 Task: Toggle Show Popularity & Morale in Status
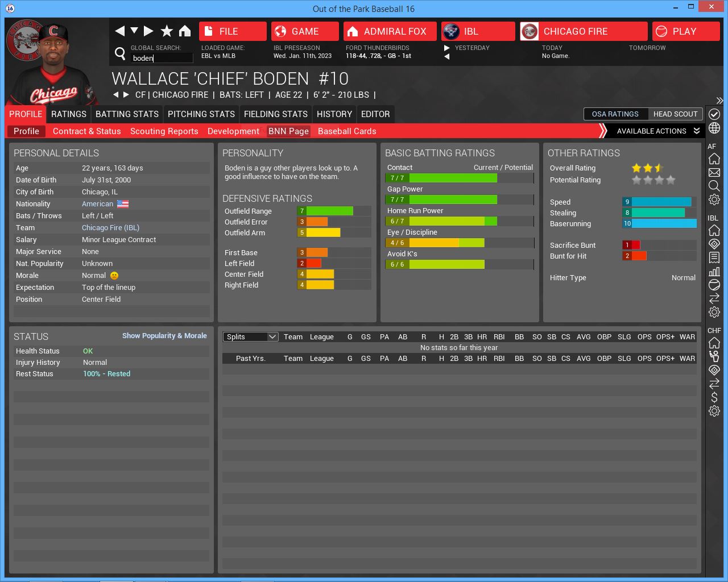click(164, 336)
